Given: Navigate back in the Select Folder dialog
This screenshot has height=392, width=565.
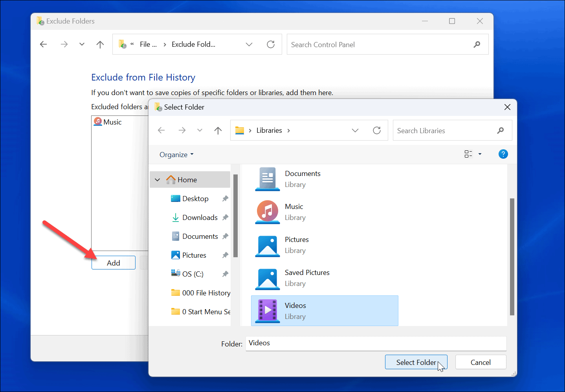Looking at the screenshot, I should click(161, 130).
